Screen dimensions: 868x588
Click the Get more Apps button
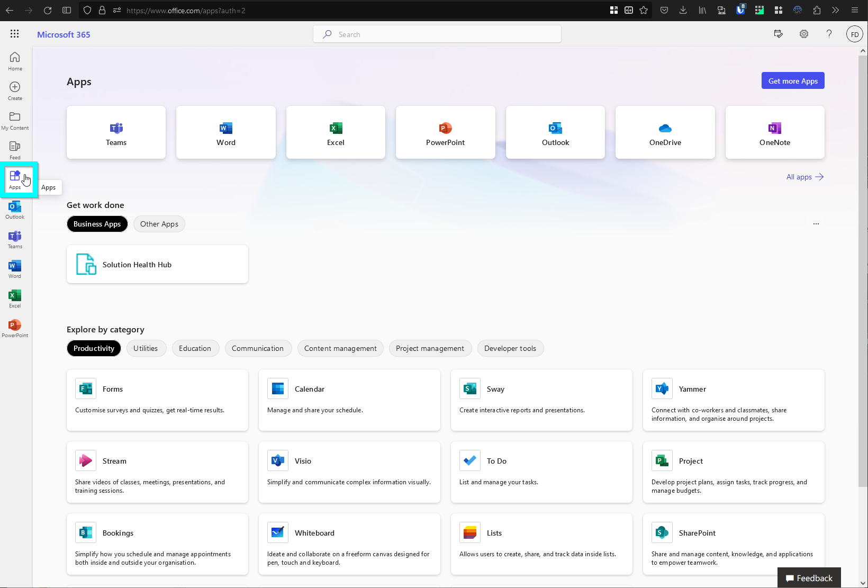pos(792,81)
